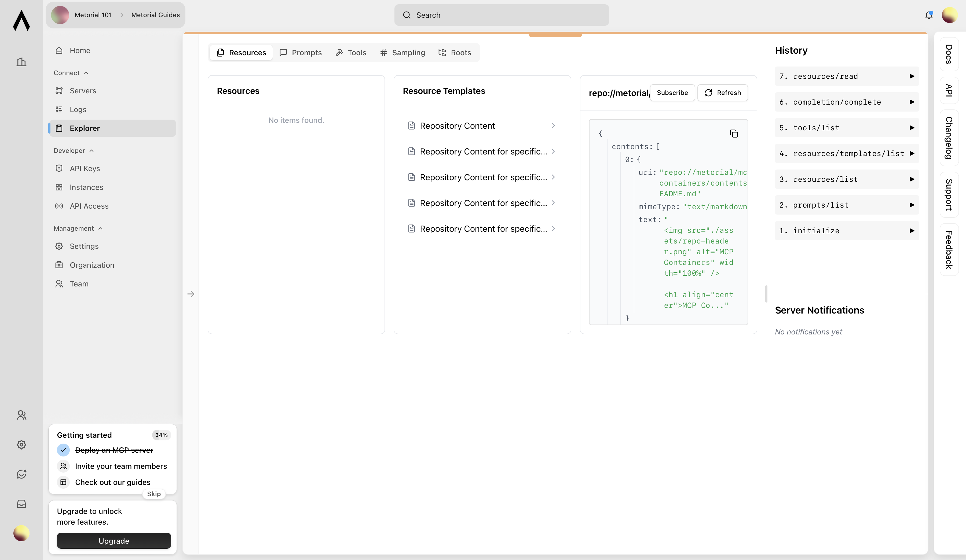
Task: Expand the 1. initialize history entry
Action: [x=912, y=231]
